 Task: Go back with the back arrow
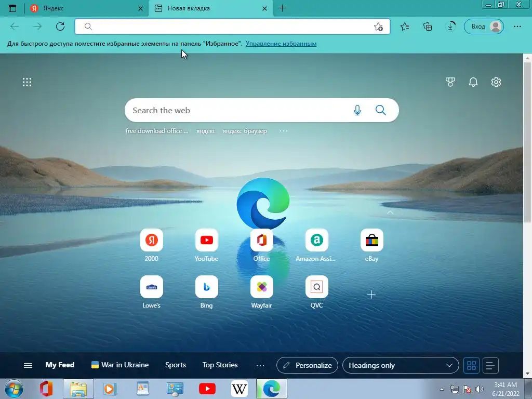tap(15, 26)
